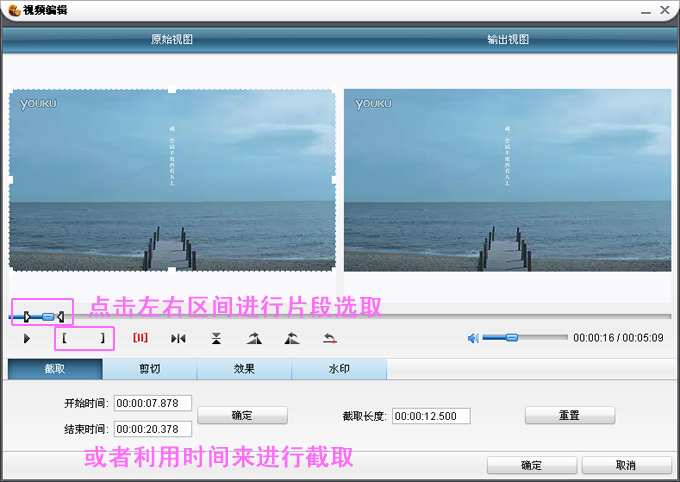Click bottom-center crop handle on original view

pyautogui.click(x=172, y=270)
